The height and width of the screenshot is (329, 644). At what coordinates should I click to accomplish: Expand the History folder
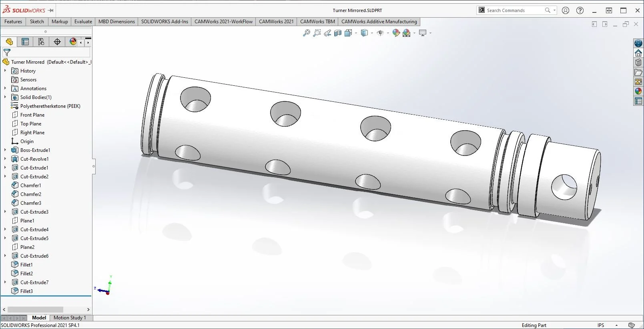tap(5, 71)
